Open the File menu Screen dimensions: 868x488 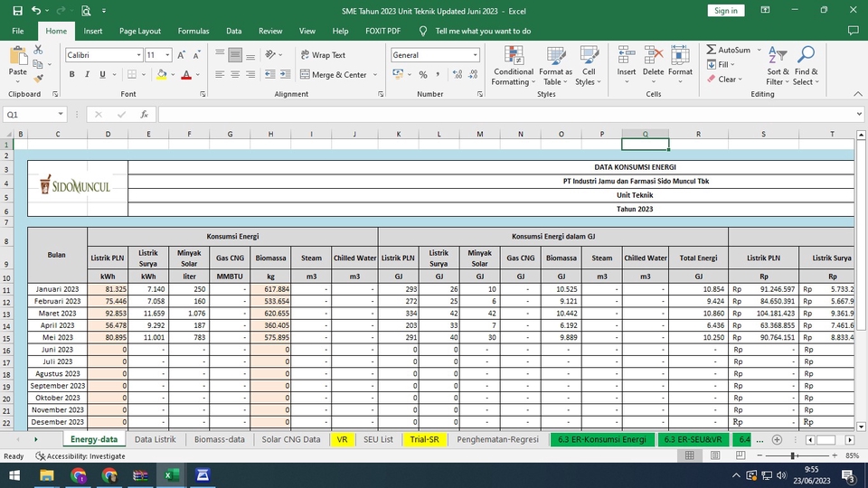tap(18, 31)
